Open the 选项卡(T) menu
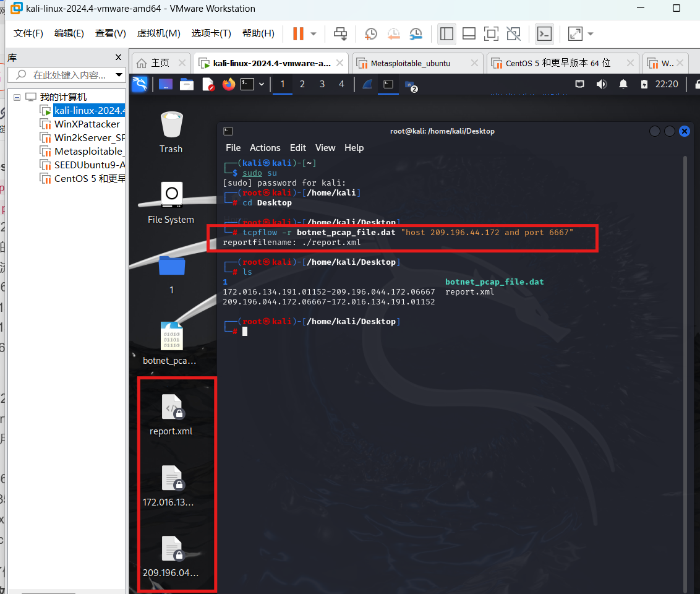Screen dimensions: 700x594 pos(211,33)
